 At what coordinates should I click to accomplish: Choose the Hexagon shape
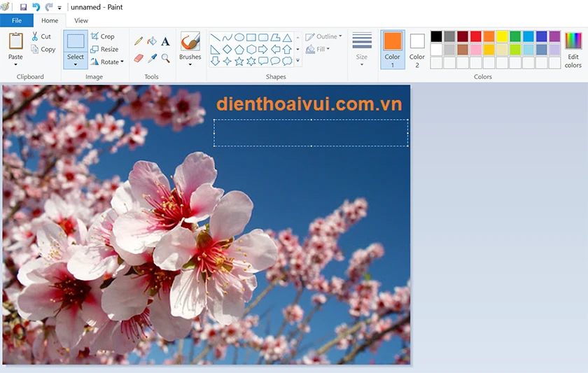pyautogui.click(x=251, y=49)
